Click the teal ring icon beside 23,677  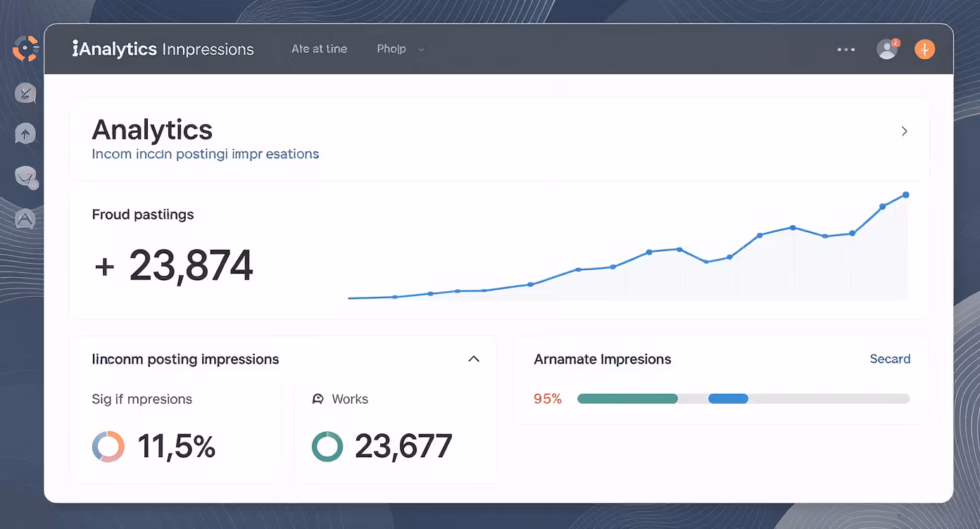(x=327, y=447)
